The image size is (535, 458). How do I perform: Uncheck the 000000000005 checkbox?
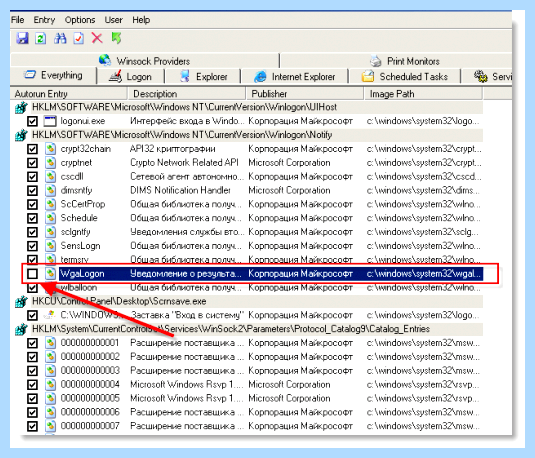32,399
